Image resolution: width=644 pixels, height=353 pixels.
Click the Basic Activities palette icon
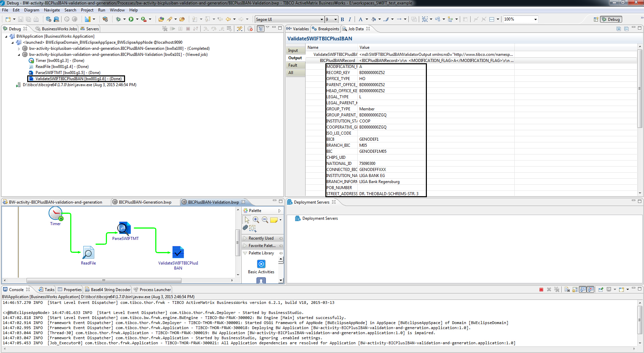(261, 264)
